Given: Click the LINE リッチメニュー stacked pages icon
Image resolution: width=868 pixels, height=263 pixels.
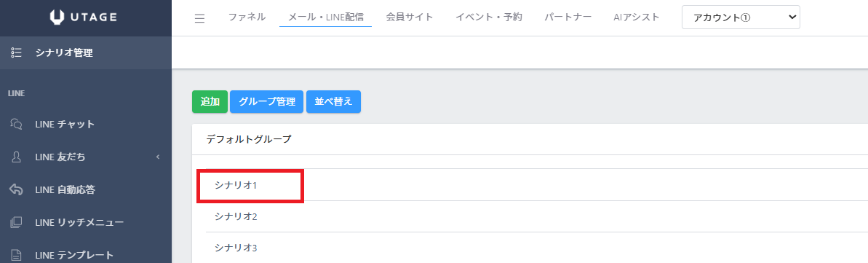Looking at the screenshot, I should click(16, 222).
